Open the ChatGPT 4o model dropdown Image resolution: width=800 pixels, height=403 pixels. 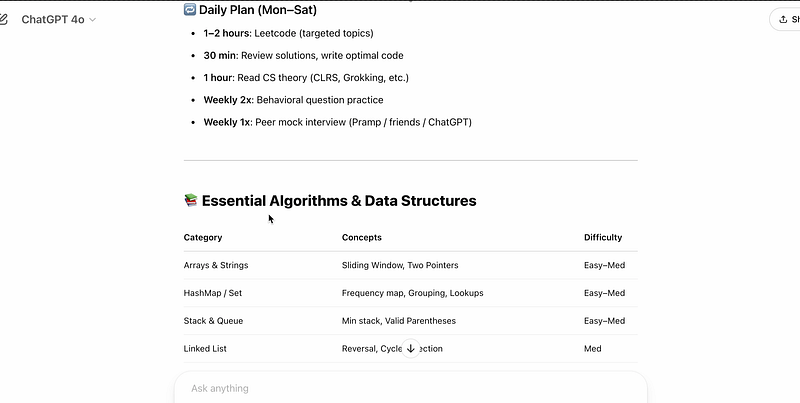coord(59,19)
